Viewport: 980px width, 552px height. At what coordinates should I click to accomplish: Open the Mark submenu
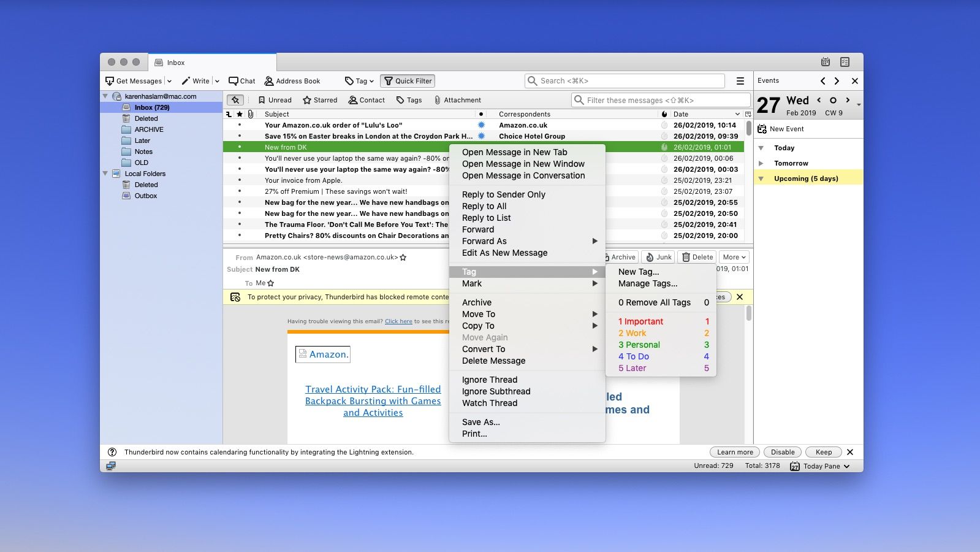(527, 283)
